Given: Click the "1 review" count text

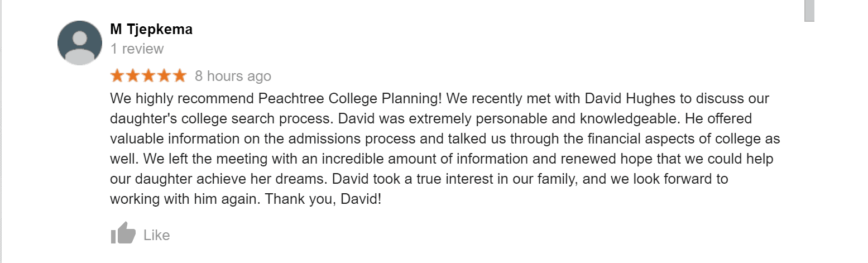Looking at the screenshot, I should [137, 49].
